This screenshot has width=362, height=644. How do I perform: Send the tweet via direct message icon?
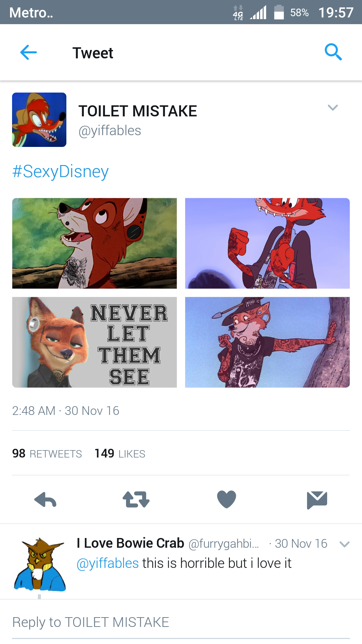pos(317,500)
